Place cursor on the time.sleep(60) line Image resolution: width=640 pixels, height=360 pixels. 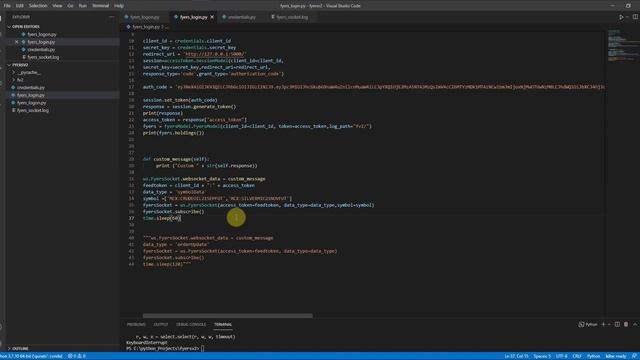pos(162,218)
